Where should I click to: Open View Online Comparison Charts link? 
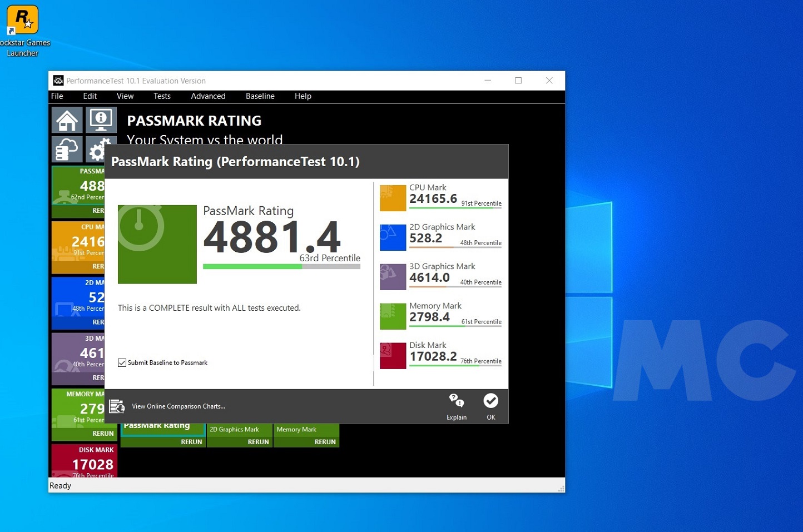coord(178,406)
